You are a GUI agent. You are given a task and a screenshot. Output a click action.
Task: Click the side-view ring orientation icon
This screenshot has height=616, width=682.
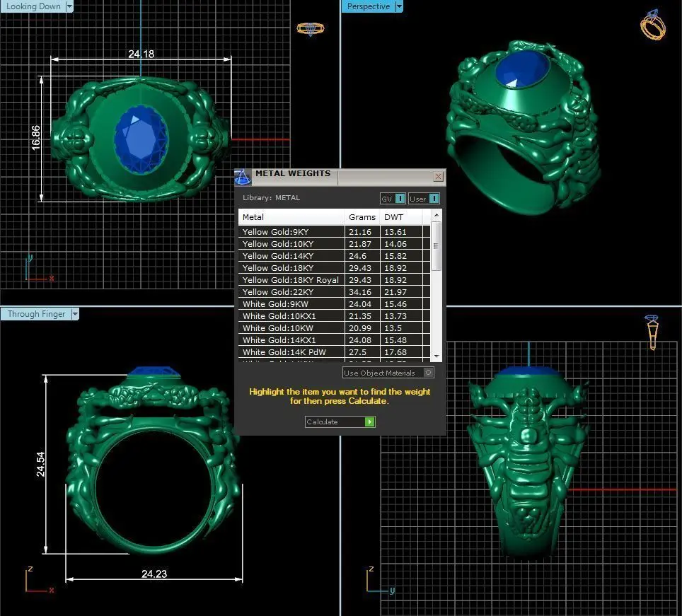652,332
